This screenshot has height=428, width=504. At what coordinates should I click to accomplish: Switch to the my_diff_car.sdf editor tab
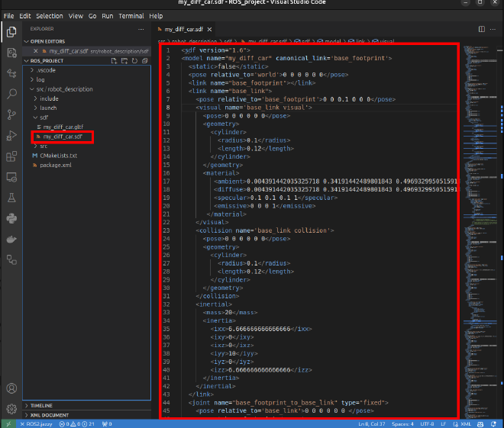(x=184, y=29)
